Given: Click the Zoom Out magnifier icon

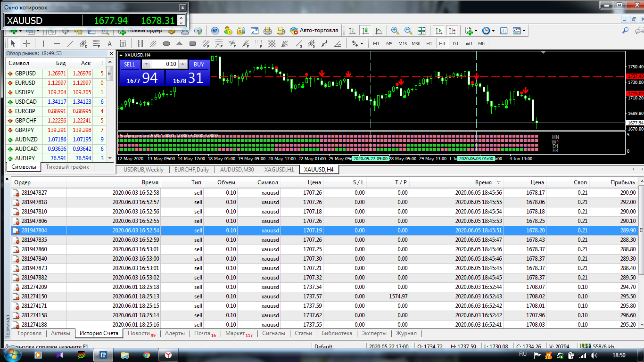Looking at the screenshot, I should pos(408,31).
